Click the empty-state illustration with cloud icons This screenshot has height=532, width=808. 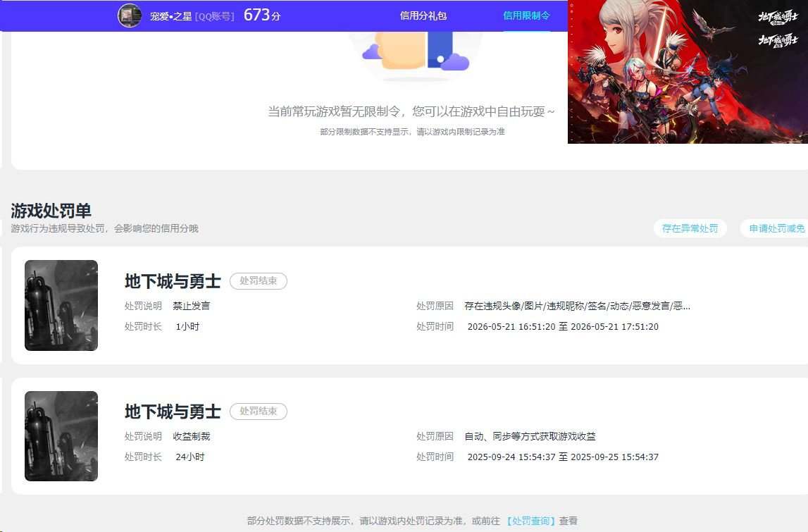pyautogui.click(x=416, y=56)
